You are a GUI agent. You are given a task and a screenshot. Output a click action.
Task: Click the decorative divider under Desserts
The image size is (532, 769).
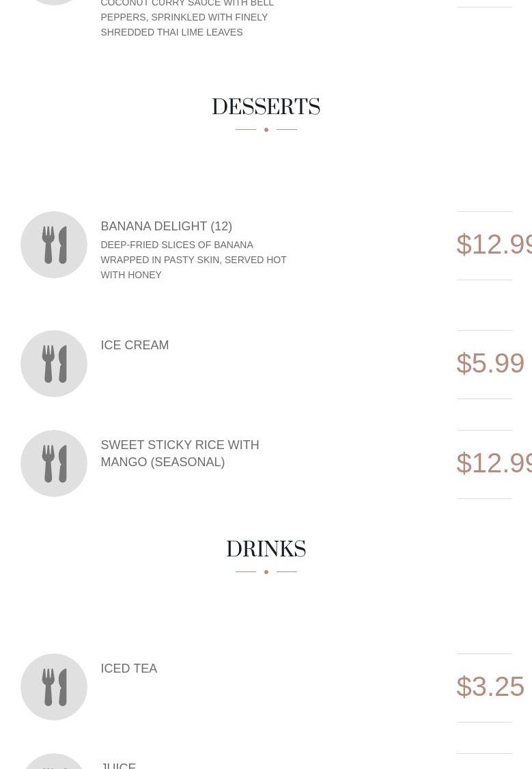[266, 129]
